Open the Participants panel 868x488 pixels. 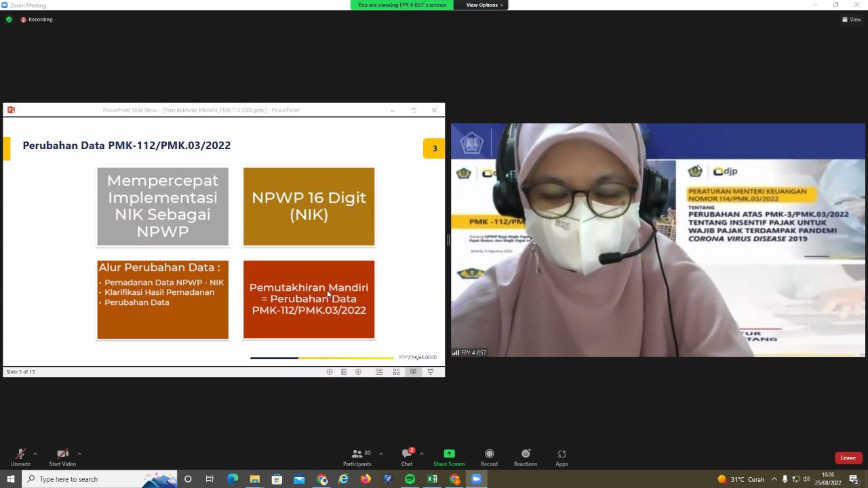tap(357, 457)
